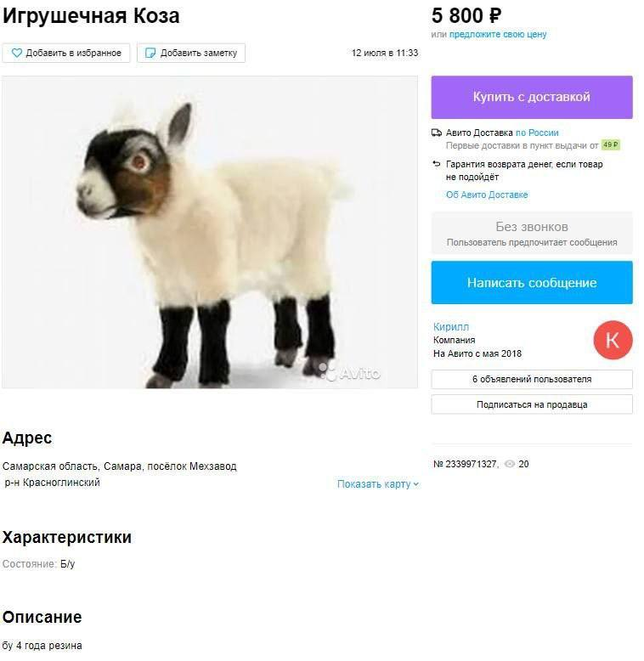
Task: Click the green 49 ₽ delivery badge
Action: click(x=610, y=145)
